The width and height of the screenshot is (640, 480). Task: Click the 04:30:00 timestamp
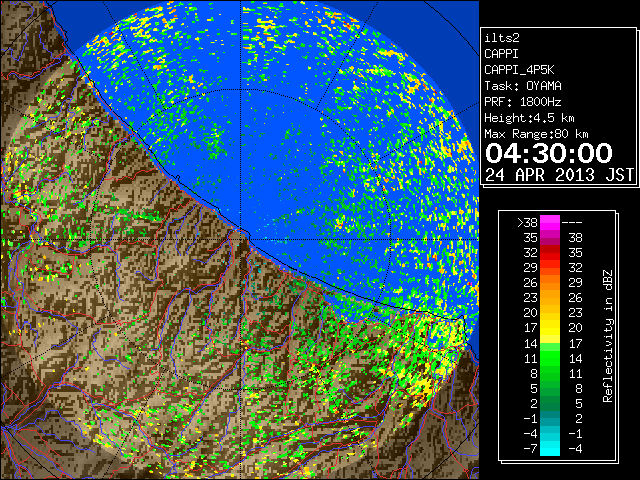549,153
